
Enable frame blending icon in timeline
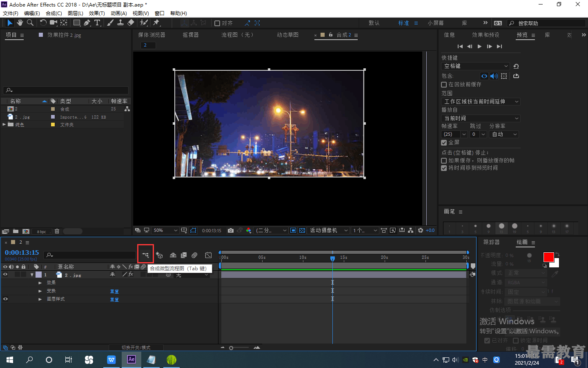tap(184, 255)
